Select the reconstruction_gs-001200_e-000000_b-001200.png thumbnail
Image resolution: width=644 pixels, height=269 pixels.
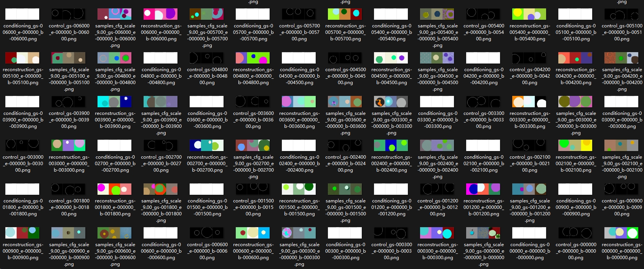point(483,189)
